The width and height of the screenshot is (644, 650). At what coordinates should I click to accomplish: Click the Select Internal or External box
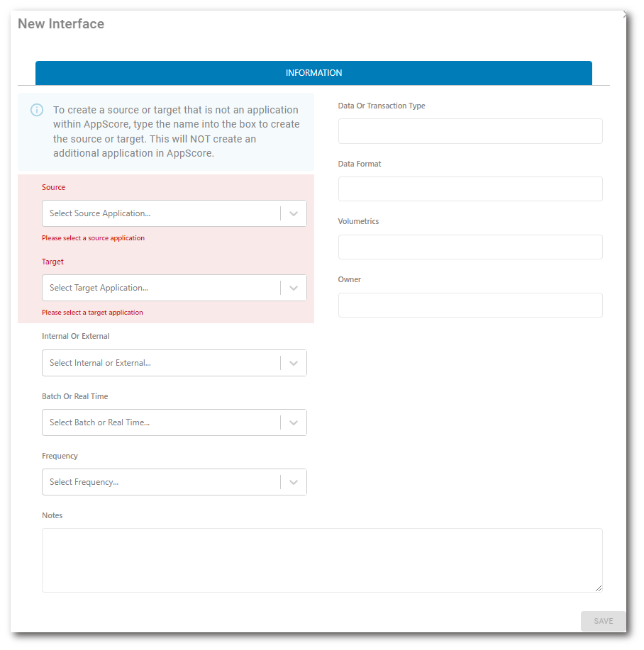161,363
